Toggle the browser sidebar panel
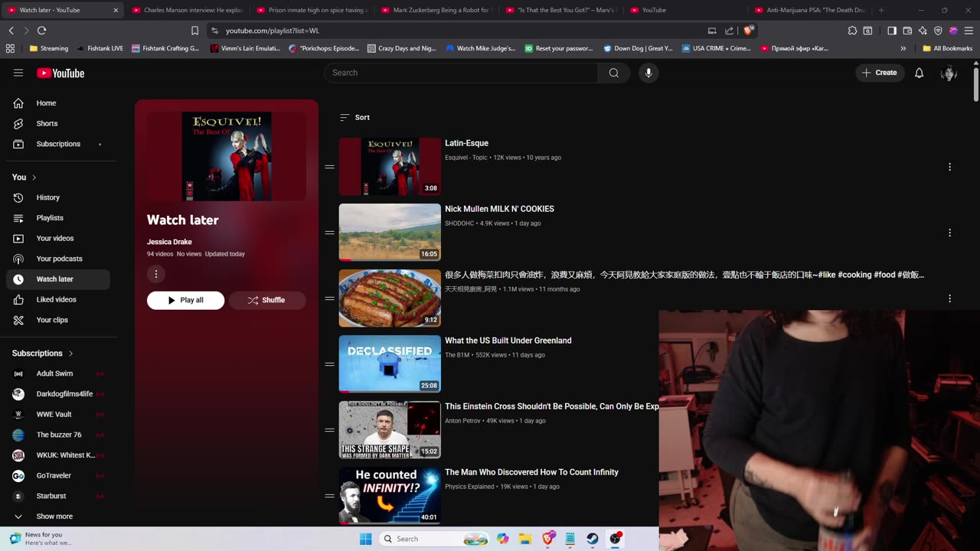 point(892,31)
